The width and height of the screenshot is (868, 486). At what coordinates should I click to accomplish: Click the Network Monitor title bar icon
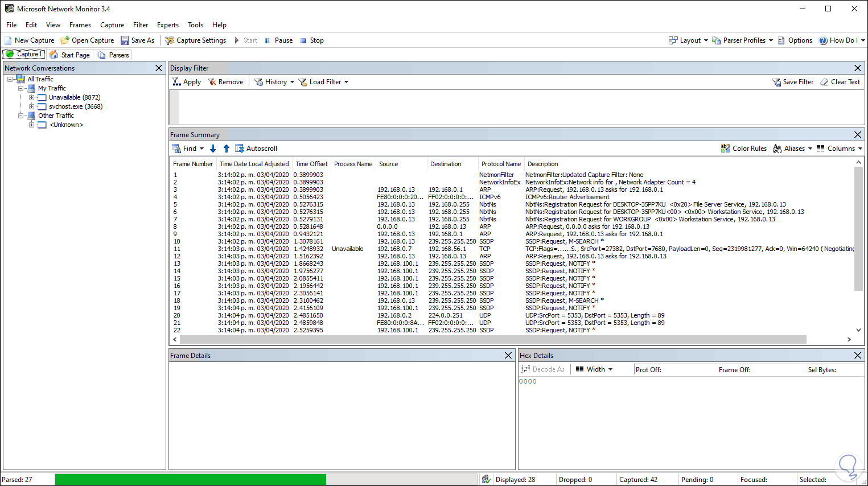(9, 9)
